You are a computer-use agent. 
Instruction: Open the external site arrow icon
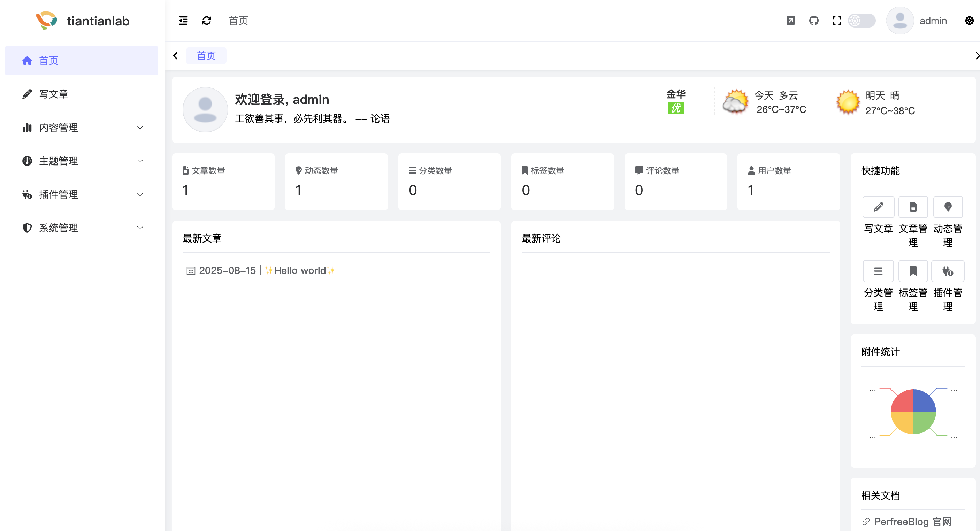tap(790, 21)
